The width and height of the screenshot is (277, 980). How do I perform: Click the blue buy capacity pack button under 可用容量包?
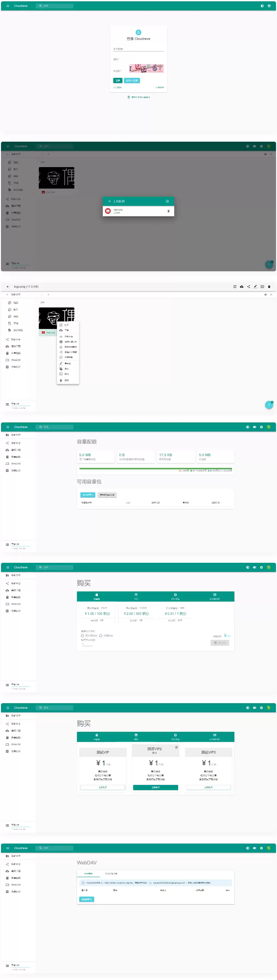88,495
